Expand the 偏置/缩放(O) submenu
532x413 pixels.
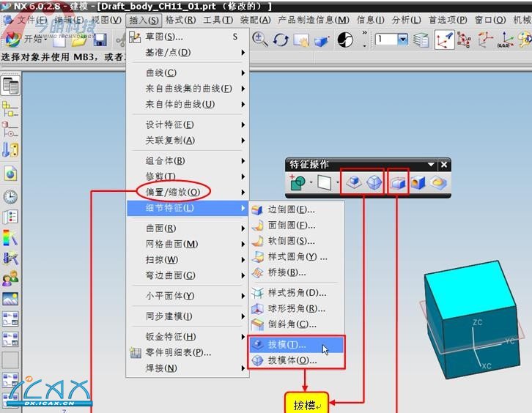click(x=188, y=193)
